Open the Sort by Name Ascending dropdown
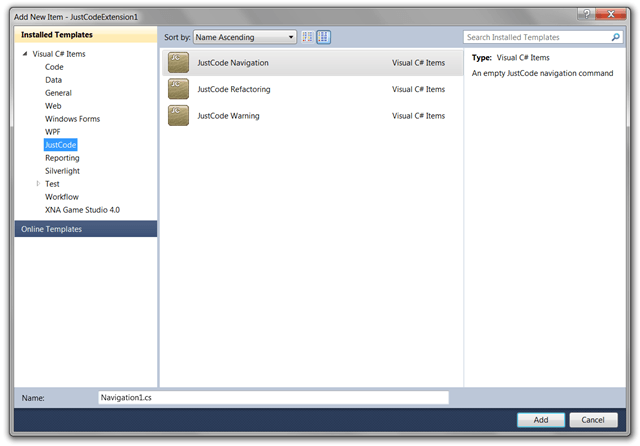The width and height of the screenshot is (640, 446). coord(245,37)
